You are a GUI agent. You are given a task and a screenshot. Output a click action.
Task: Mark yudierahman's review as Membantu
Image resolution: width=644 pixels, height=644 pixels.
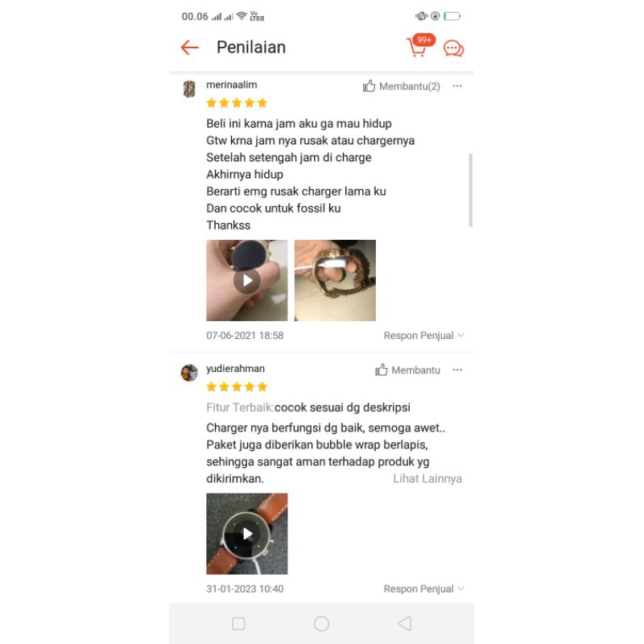[407, 369]
